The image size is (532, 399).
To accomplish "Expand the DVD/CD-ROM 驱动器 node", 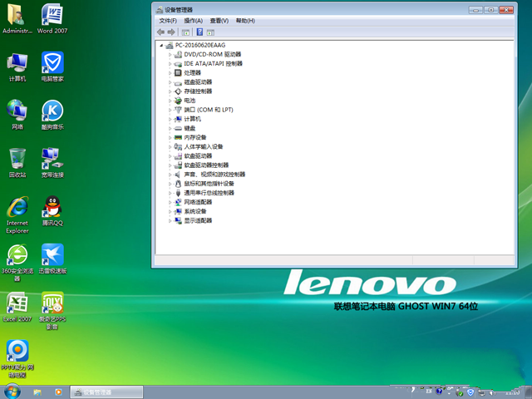I will 170,54.
